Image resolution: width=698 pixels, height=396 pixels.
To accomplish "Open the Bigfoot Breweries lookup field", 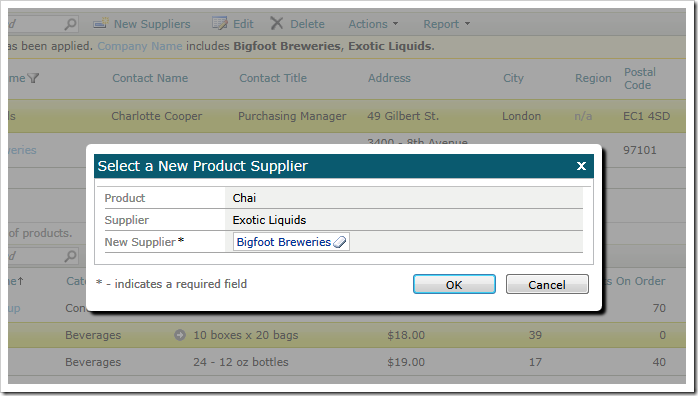I will click(x=284, y=242).
